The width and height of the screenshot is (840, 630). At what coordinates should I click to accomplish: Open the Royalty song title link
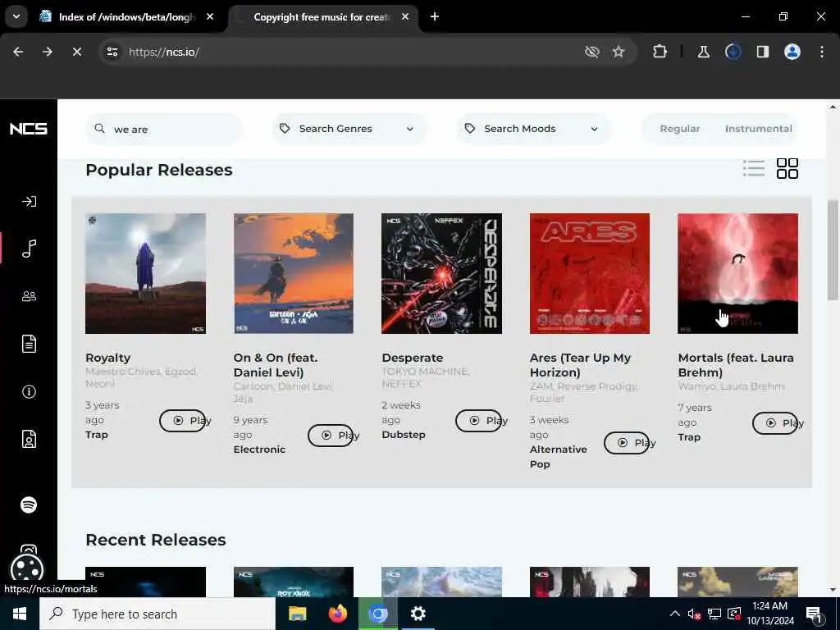[107, 358]
